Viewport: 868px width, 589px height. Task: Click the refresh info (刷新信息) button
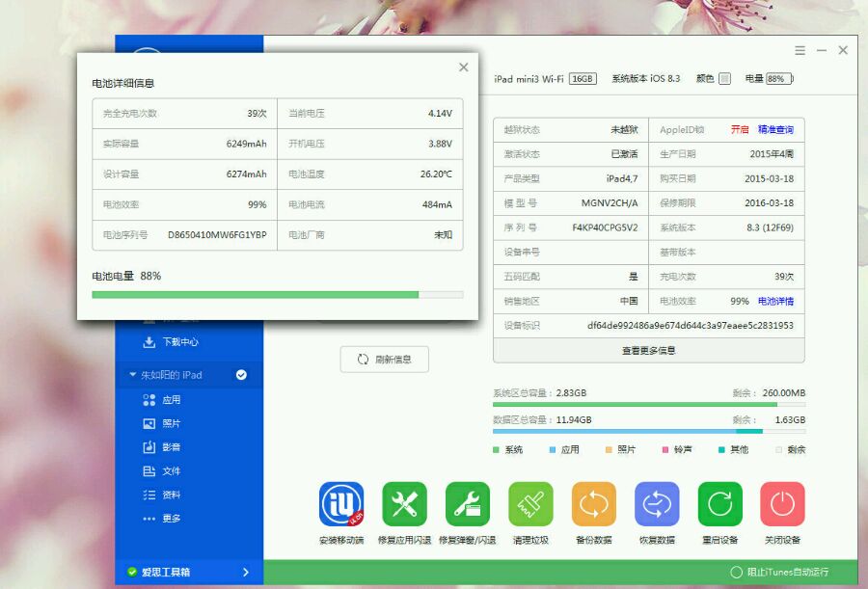coord(384,360)
